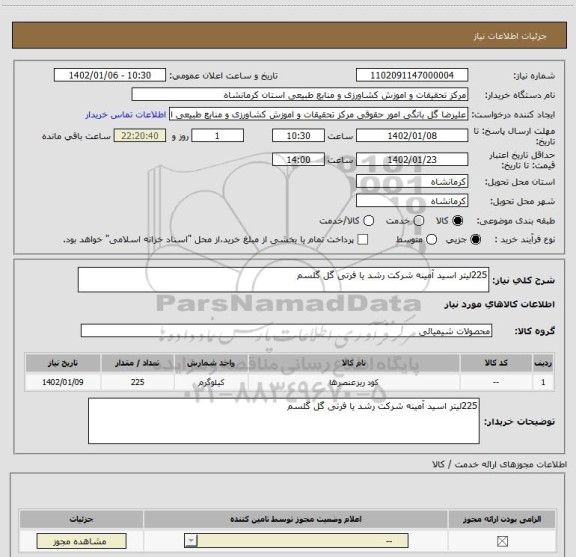Click the quantity cell 225
Screen dimensions: 576x557
pos(137,382)
